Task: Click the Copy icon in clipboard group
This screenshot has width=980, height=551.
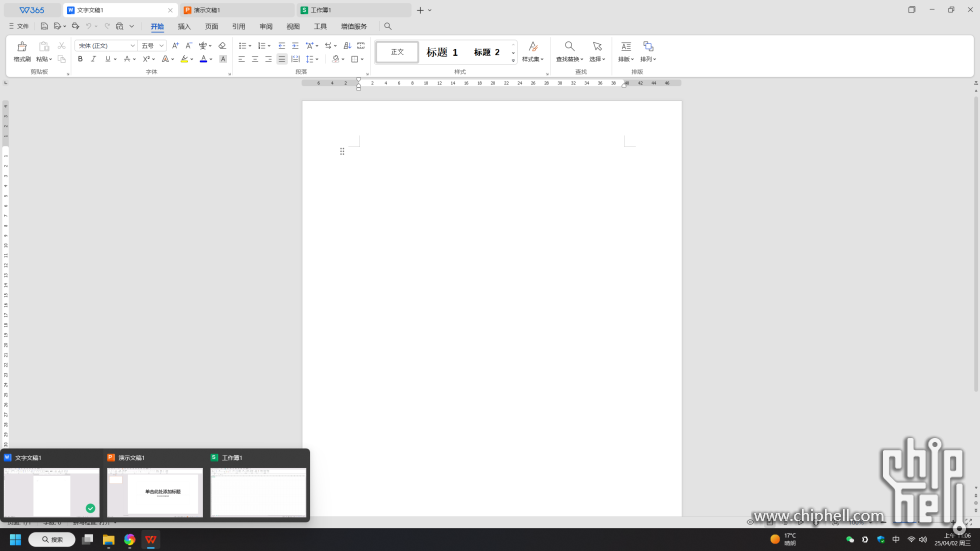Action: pos(61,59)
